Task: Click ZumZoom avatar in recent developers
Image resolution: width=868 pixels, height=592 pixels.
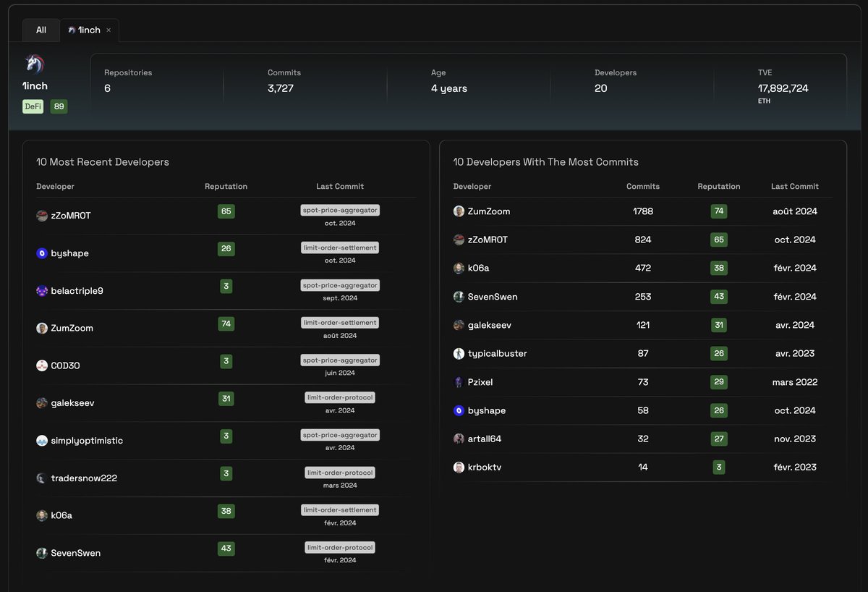Action: [42, 328]
